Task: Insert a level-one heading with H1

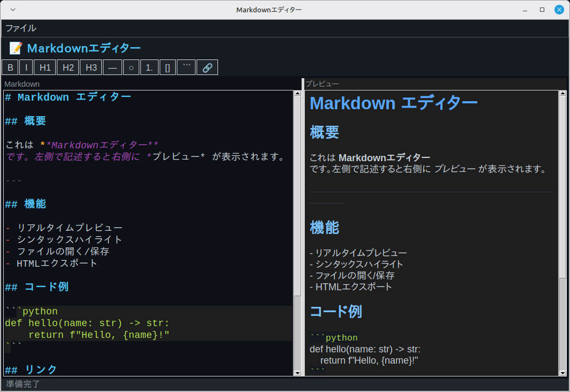Action: click(45, 67)
